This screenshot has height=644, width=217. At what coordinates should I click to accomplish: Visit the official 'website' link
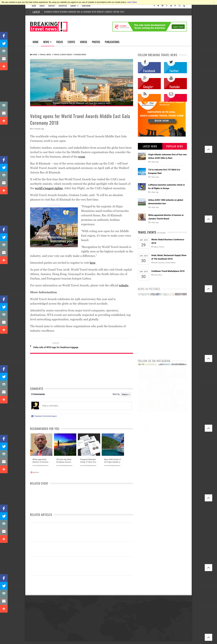coord(124,285)
